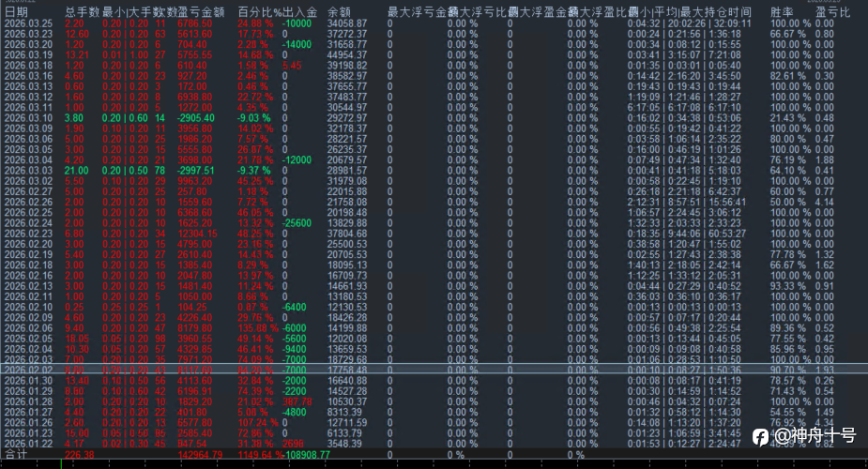This screenshot has width=868, height=469.
Task: Click lot range 0.20 | 0.60
Action: point(125,118)
